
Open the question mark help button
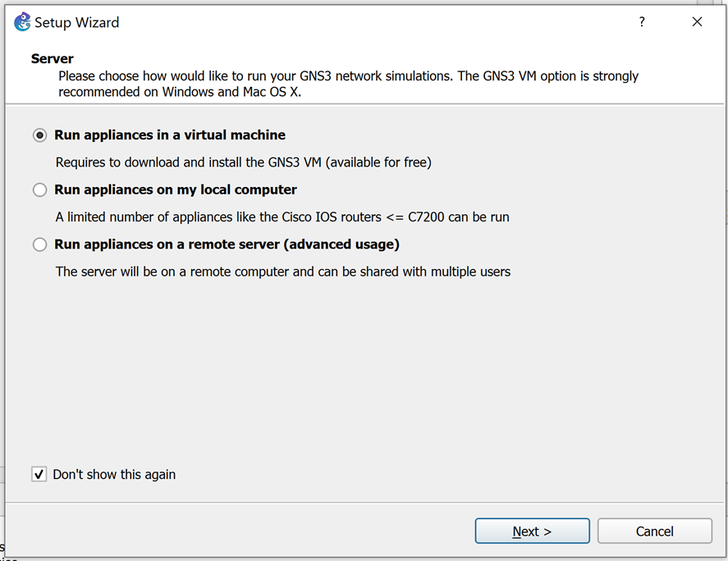pos(642,22)
